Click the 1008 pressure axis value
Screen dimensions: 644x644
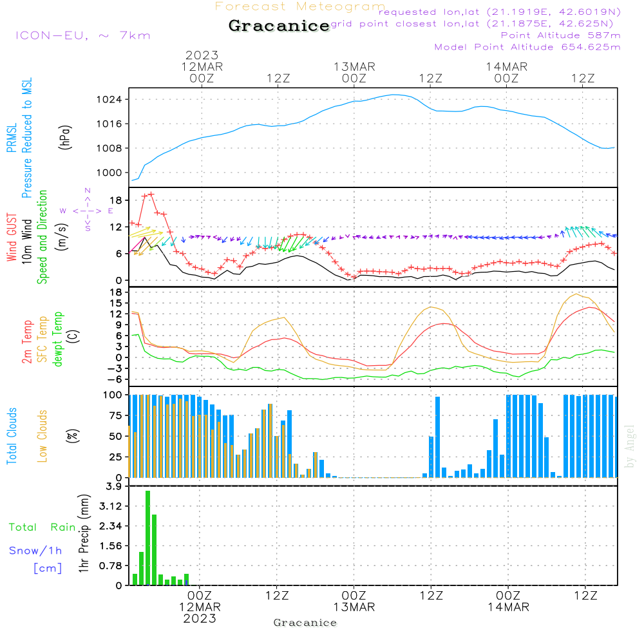click(109, 148)
